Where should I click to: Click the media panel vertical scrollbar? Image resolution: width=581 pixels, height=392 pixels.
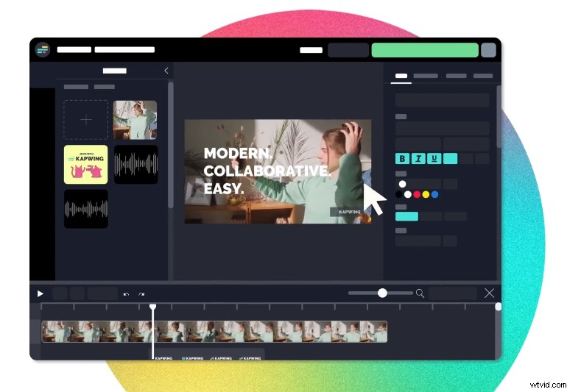(x=171, y=145)
